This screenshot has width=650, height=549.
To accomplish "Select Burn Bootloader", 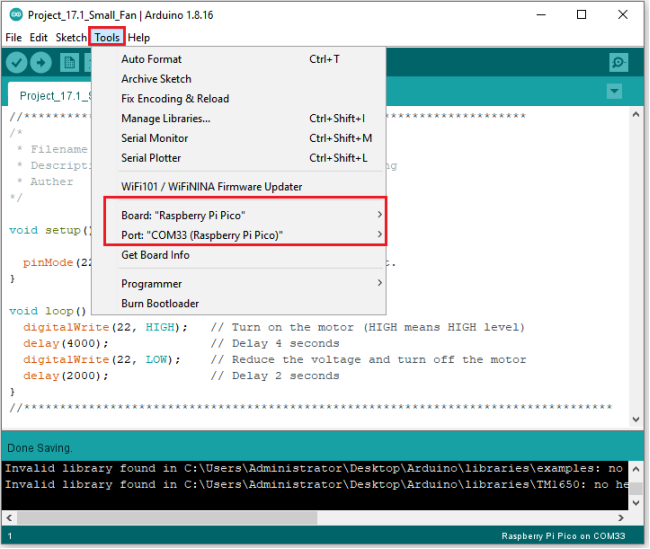I will [x=239, y=304].
